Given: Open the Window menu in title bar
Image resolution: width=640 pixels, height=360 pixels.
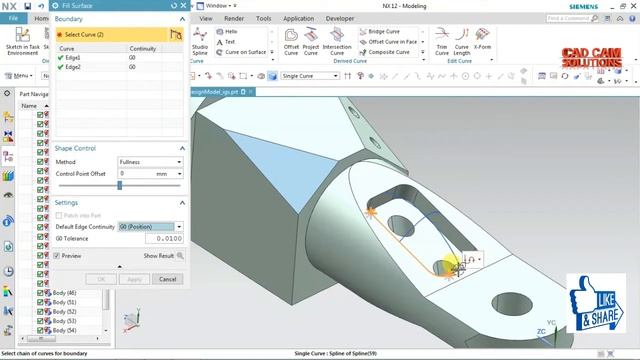Looking at the screenshot, I should tap(216, 6).
